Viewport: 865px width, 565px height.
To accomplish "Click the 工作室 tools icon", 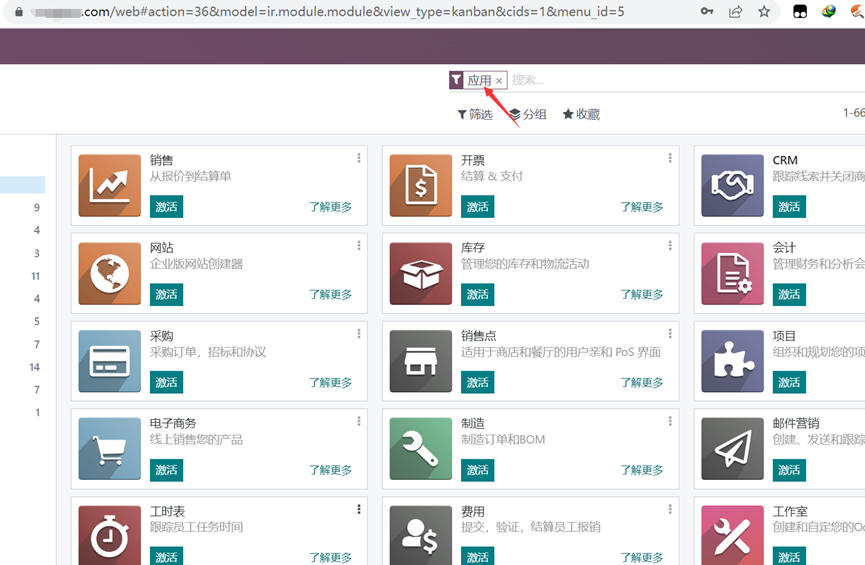I will click(733, 535).
